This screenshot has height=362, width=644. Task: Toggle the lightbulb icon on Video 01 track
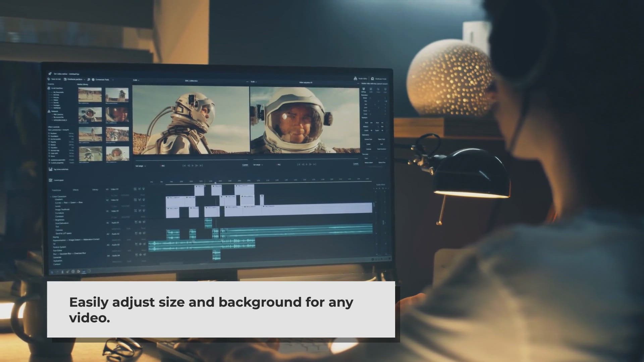tap(144, 210)
